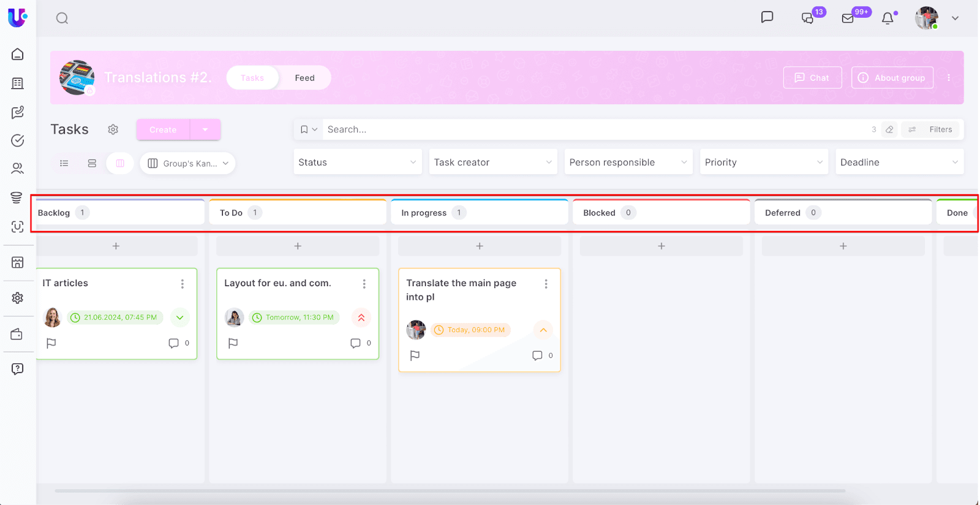
Task: Open three-dot menu on Layout for eu. card
Action: click(x=364, y=284)
